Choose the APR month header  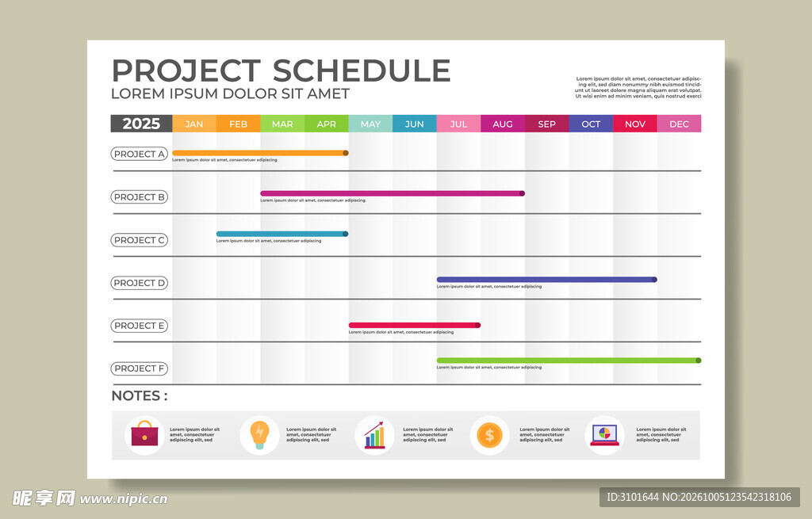(x=326, y=124)
